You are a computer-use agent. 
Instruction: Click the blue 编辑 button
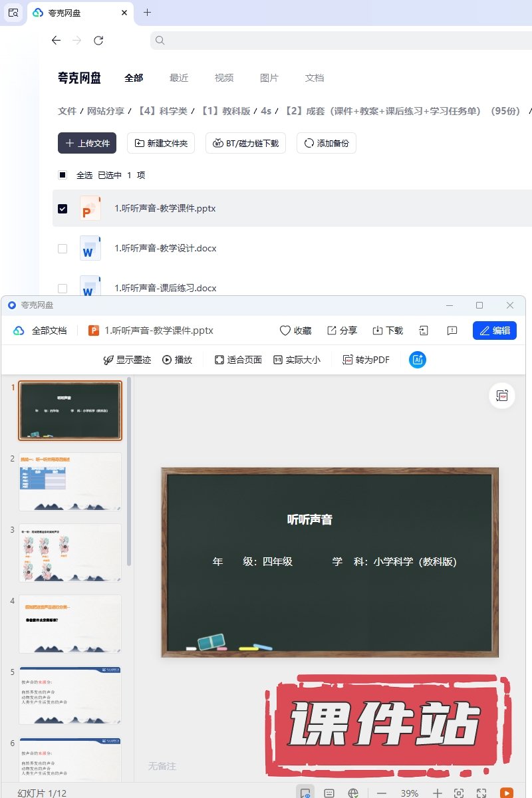[494, 331]
